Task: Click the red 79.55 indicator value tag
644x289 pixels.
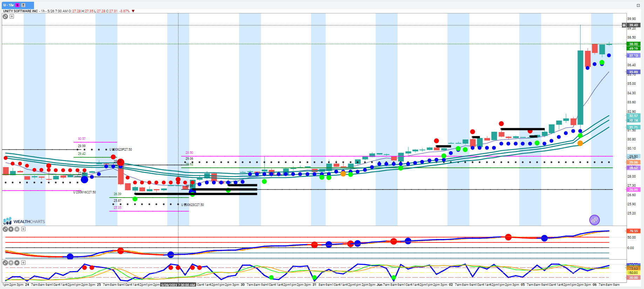Action: click(x=633, y=231)
